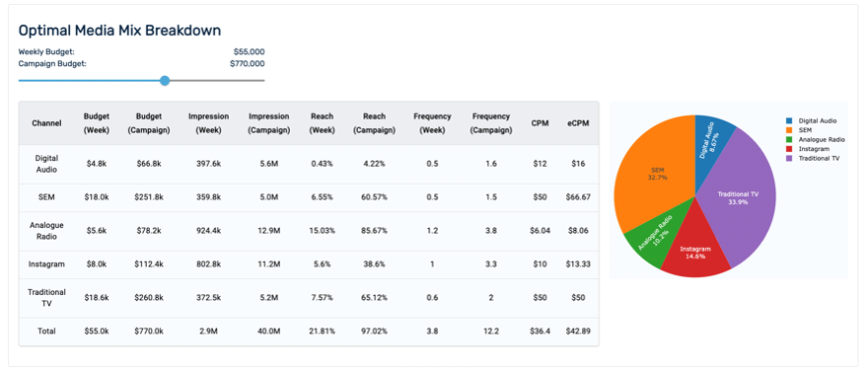This screenshot has width=868, height=373.
Task: Click the 0.43% weekly reach cell
Action: pos(322,164)
